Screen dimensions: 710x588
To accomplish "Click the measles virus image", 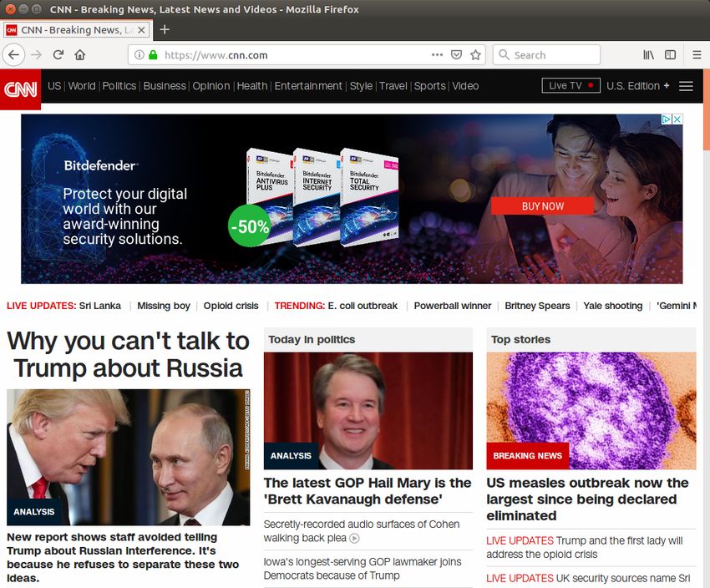I will (591, 411).
